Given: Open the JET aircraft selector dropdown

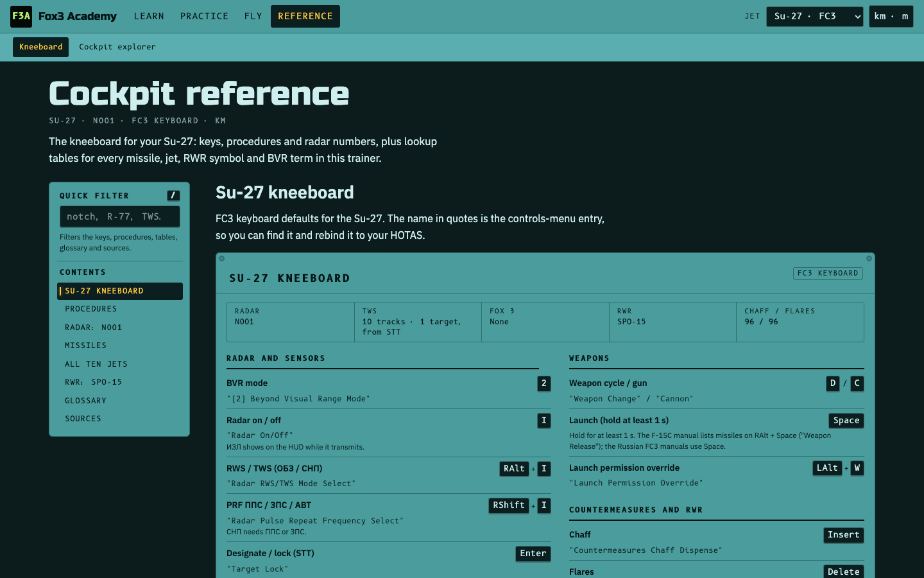Looking at the screenshot, I should click(x=816, y=16).
